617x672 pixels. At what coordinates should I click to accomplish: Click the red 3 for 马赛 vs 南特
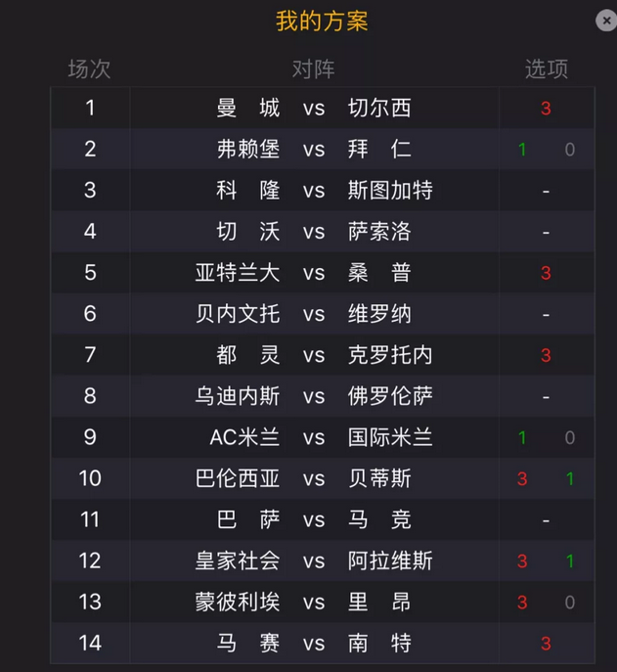[x=546, y=644]
